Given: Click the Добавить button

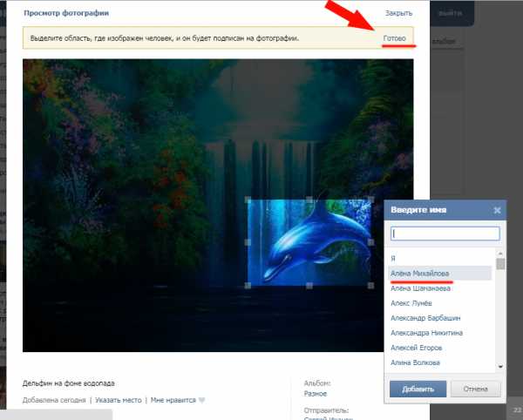Looking at the screenshot, I should (x=418, y=389).
